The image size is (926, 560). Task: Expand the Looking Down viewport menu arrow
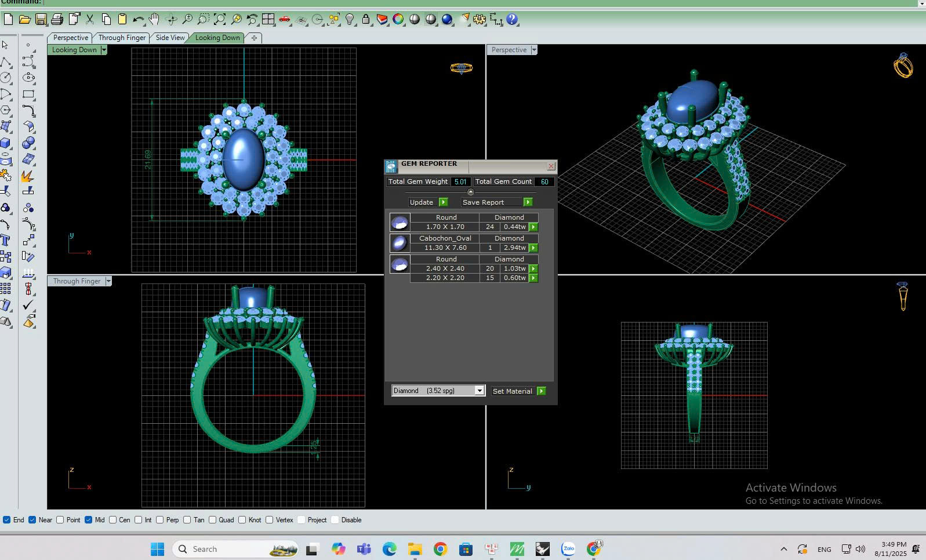click(x=104, y=50)
